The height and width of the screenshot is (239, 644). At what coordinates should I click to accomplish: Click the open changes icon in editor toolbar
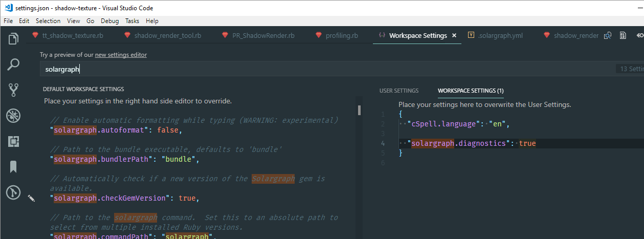point(608,36)
